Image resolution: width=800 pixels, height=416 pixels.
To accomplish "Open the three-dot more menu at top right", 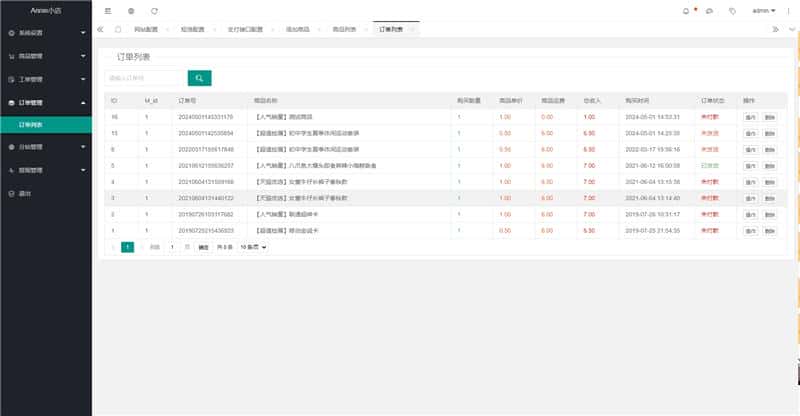I will pos(789,11).
